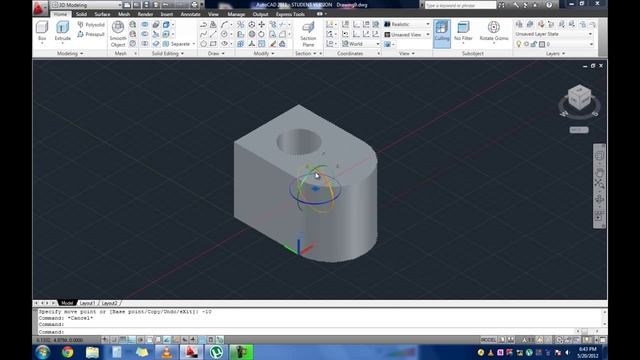Activate the Extrude tool
This screenshot has width=640, height=360.
(x=62, y=32)
